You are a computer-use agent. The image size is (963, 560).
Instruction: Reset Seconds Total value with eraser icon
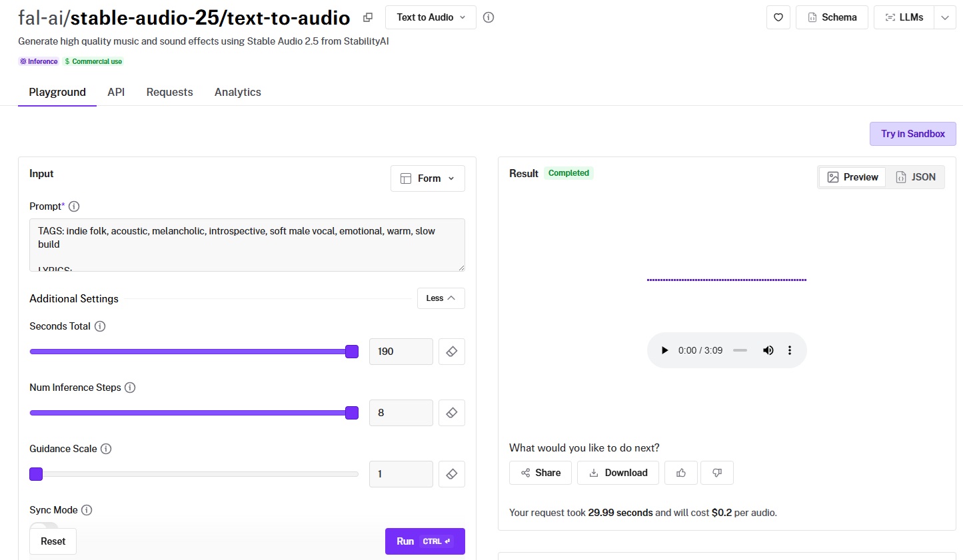coord(451,352)
